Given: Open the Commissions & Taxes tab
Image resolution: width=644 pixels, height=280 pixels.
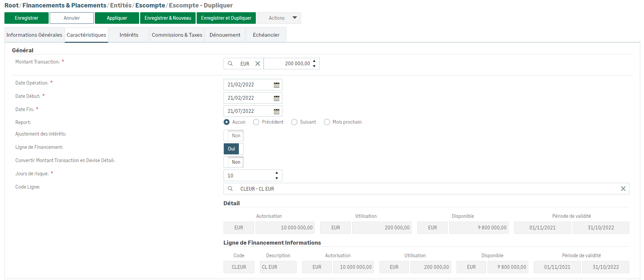Looking at the screenshot, I should [x=177, y=35].
